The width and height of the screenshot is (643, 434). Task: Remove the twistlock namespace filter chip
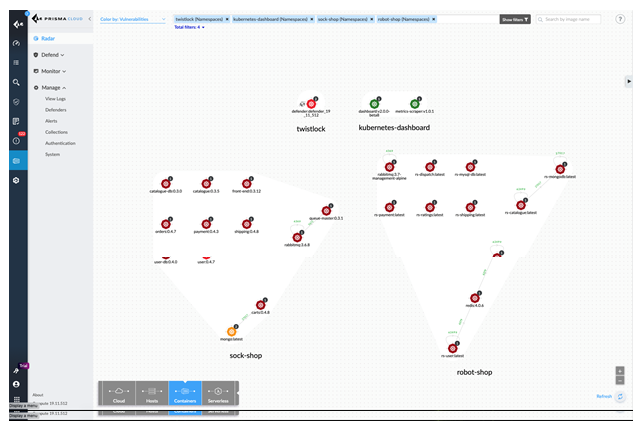tap(228, 19)
